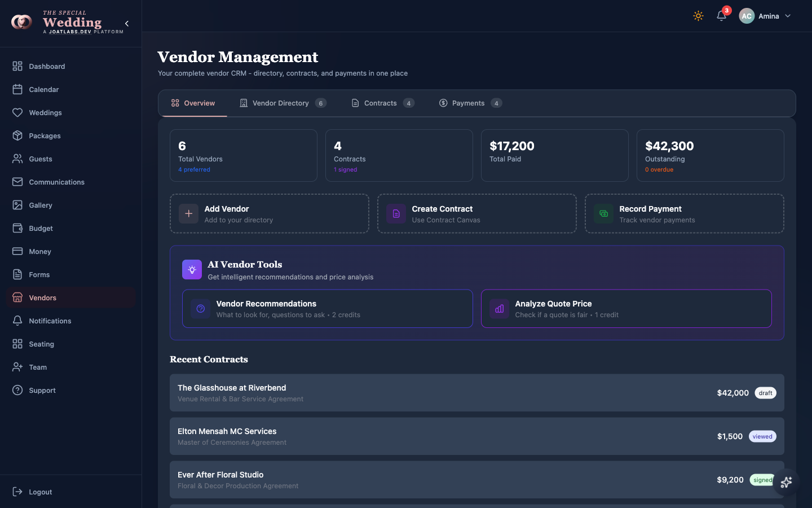Click the Logout link
This screenshot has height=508, width=812.
point(70,492)
